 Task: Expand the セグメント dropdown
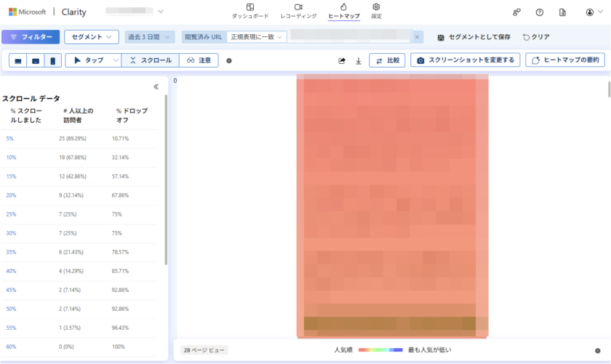92,36
